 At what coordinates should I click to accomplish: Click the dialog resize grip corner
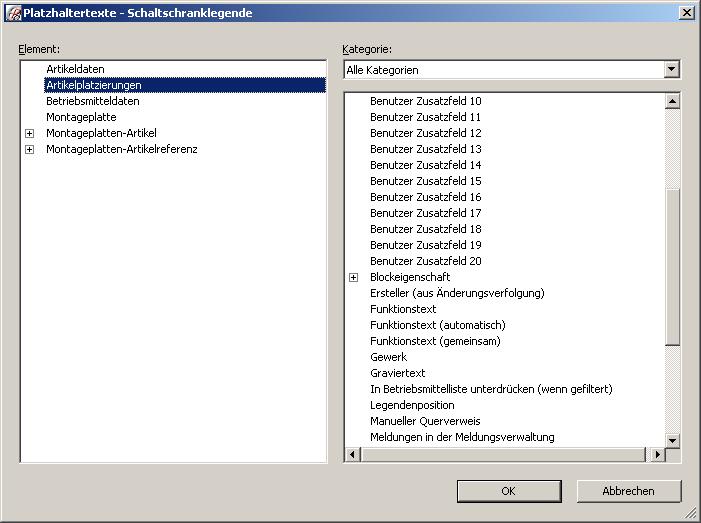coord(692,514)
